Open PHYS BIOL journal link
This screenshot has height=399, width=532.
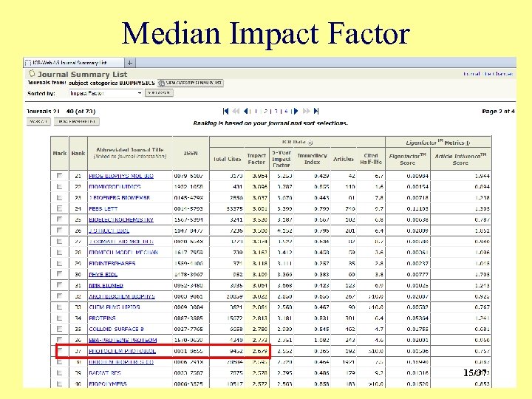coord(103,274)
